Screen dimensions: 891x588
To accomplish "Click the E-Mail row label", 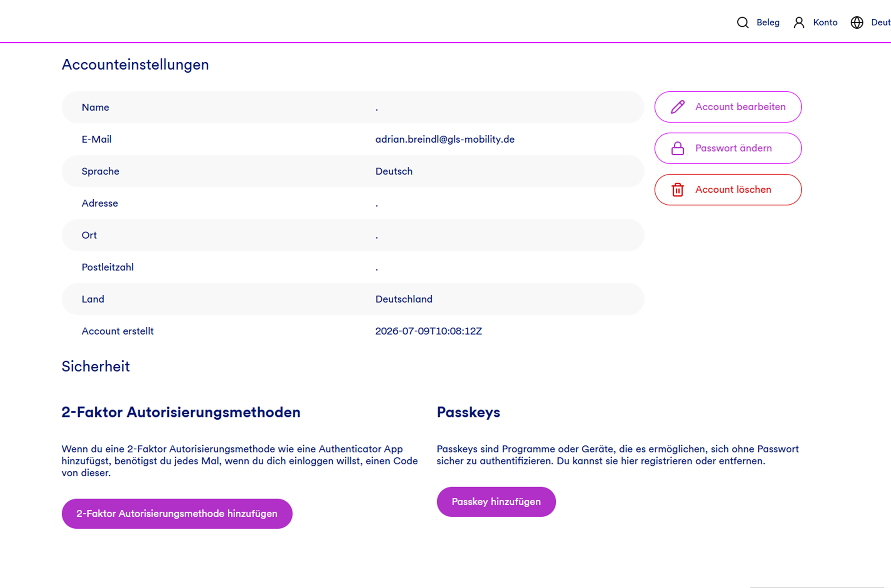I will [x=97, y=140].
